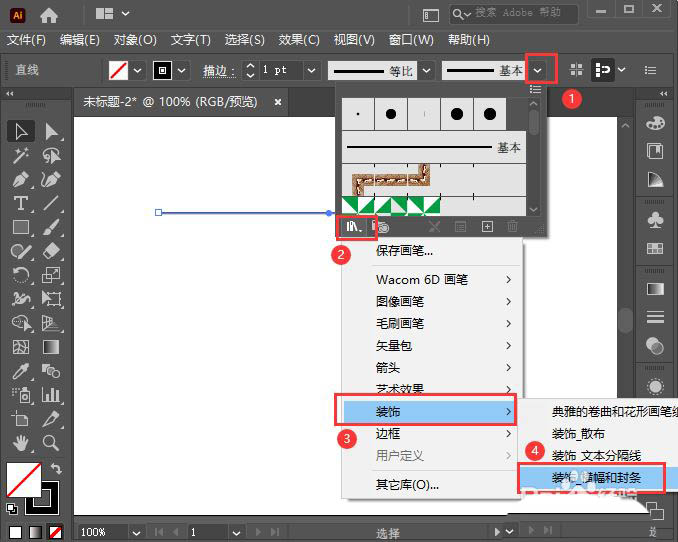Select the 基本 brush stroke thumbnail
Screen dimensions: 678x542
click(434, 148)
